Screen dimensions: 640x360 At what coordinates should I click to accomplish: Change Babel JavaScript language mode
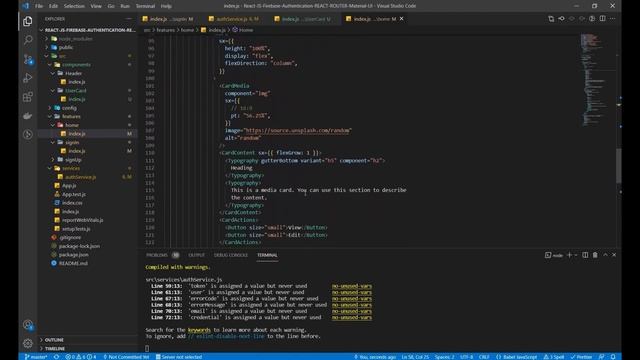coord(517,357)
